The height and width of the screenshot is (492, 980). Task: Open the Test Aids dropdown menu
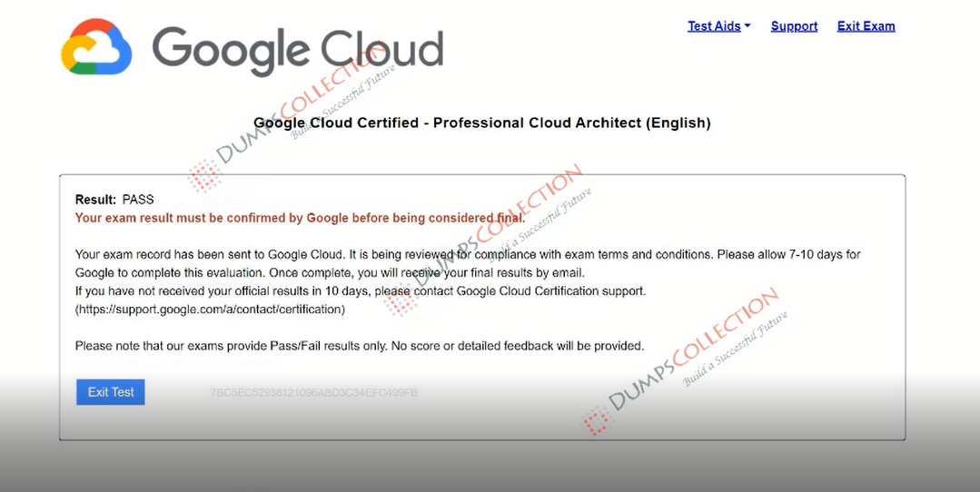pos(718,26)
